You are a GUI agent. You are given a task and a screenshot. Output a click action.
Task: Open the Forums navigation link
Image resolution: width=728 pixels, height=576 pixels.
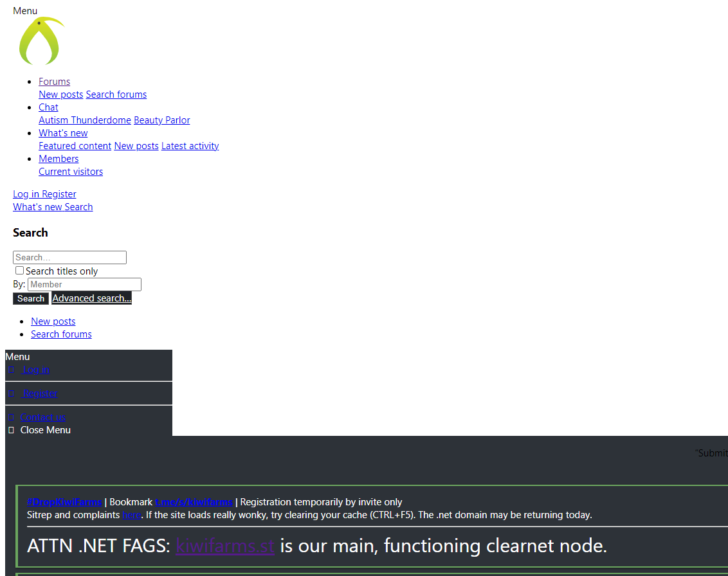click(54, 82)
